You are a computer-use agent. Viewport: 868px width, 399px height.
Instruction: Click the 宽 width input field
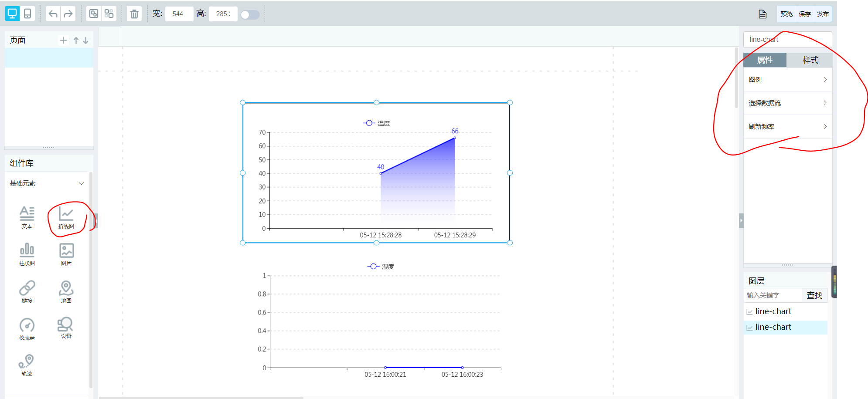[x=179, y=14]
